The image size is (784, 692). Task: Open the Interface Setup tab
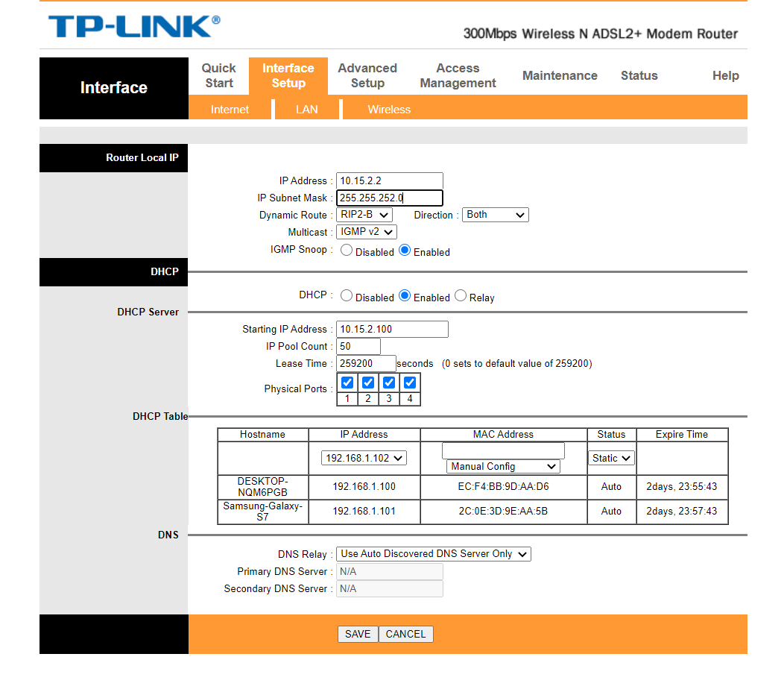point(288,75)
